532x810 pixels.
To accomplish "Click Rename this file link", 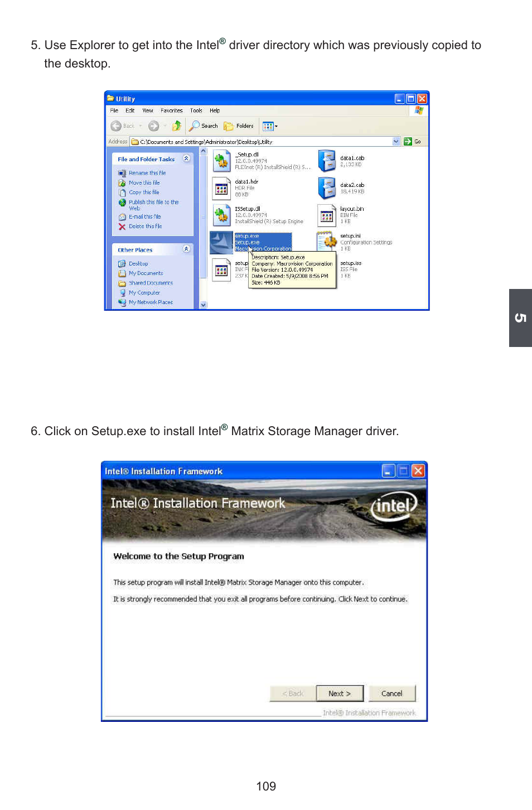I will point(147,173).
